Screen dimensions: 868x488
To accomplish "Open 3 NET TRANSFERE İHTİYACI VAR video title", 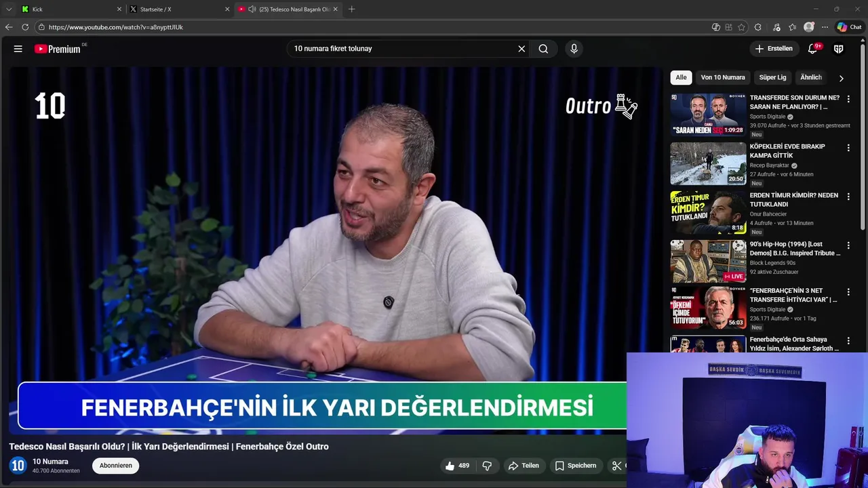I will [x=793, y=296].
